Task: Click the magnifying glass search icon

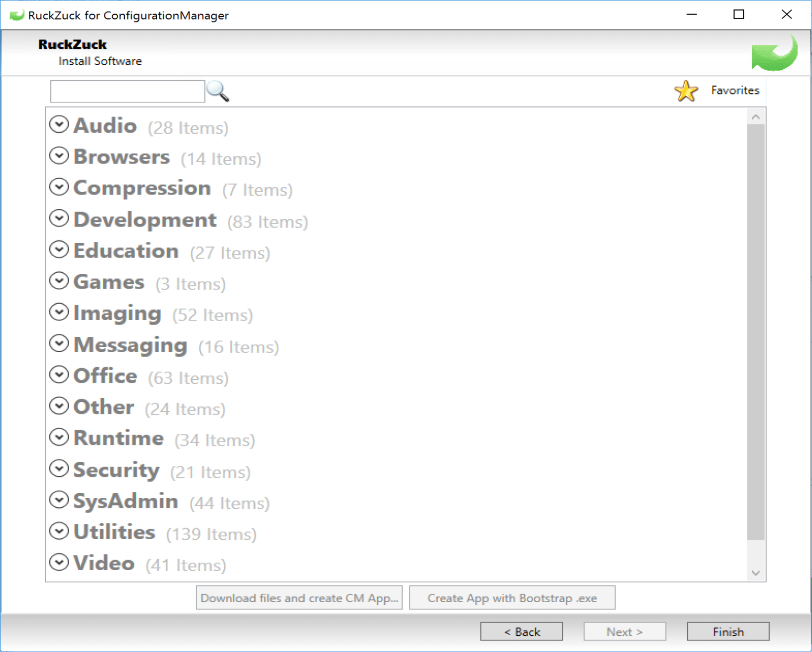Action: (218, 91)
